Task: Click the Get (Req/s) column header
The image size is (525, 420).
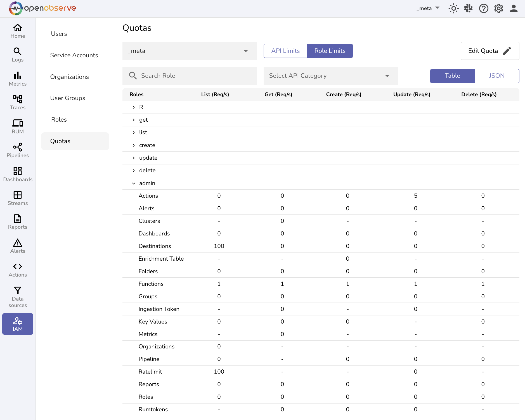Action: (278, 95)
